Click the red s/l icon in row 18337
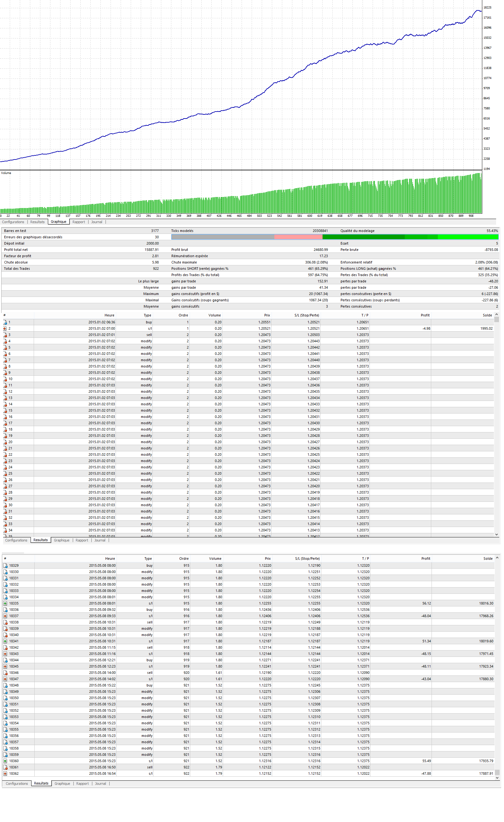Screen dimensions: 504x822 point(5,616)
